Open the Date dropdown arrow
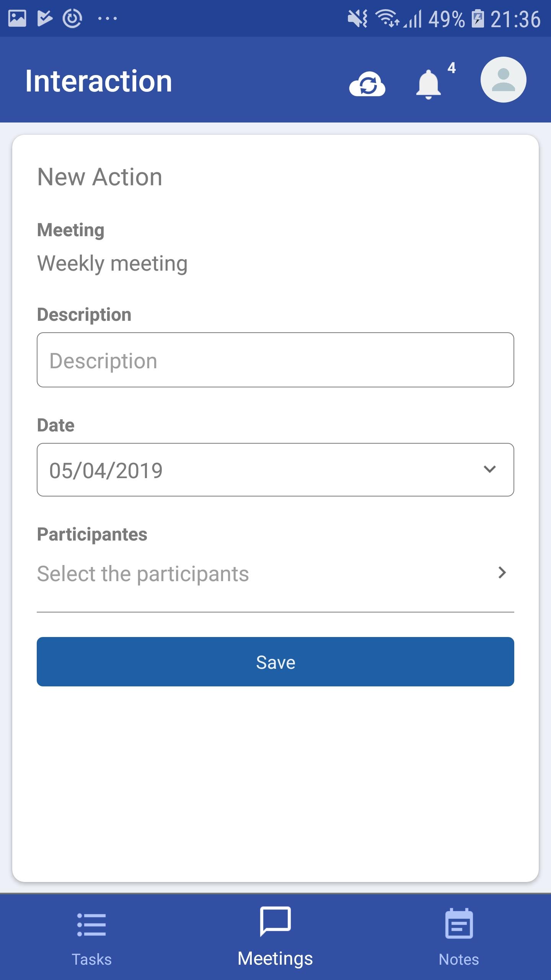The width and height of the screenshot is (551, 980). pyautogui.click(x=490, y=469)
